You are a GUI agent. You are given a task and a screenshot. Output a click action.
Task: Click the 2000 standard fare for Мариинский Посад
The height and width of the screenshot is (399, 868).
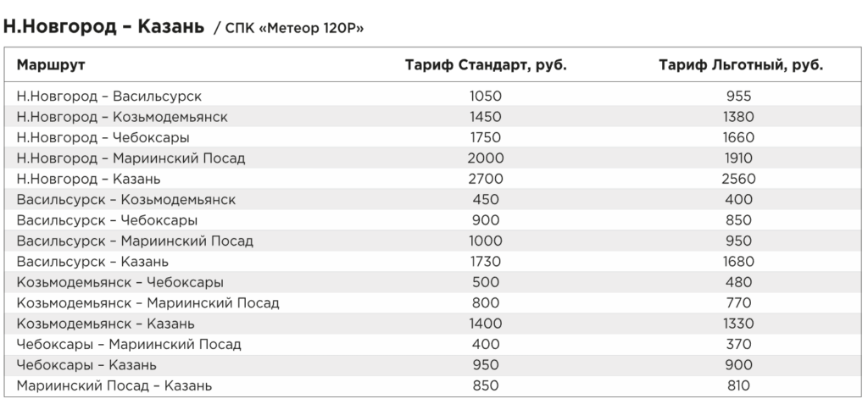(486, 158)
